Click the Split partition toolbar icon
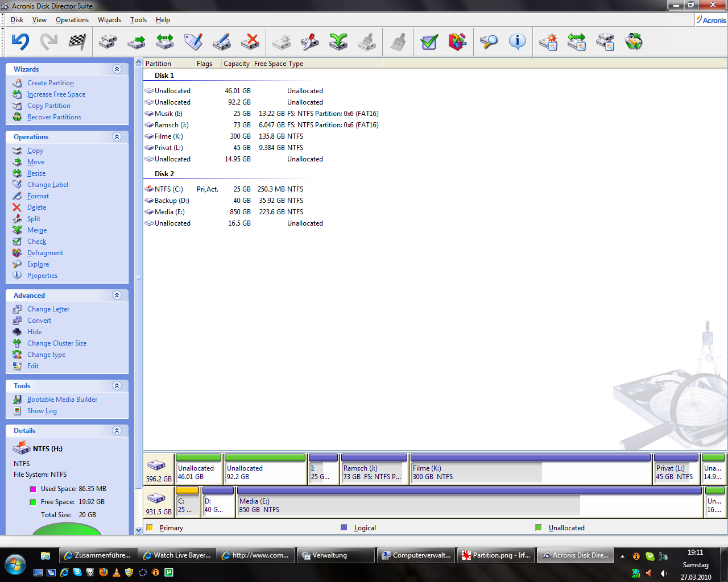The image size is (728, 582). (x=310, y=41)
